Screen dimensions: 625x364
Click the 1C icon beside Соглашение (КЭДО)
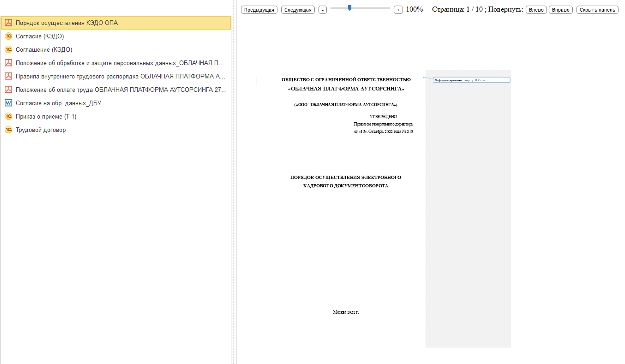pos(9,49)
